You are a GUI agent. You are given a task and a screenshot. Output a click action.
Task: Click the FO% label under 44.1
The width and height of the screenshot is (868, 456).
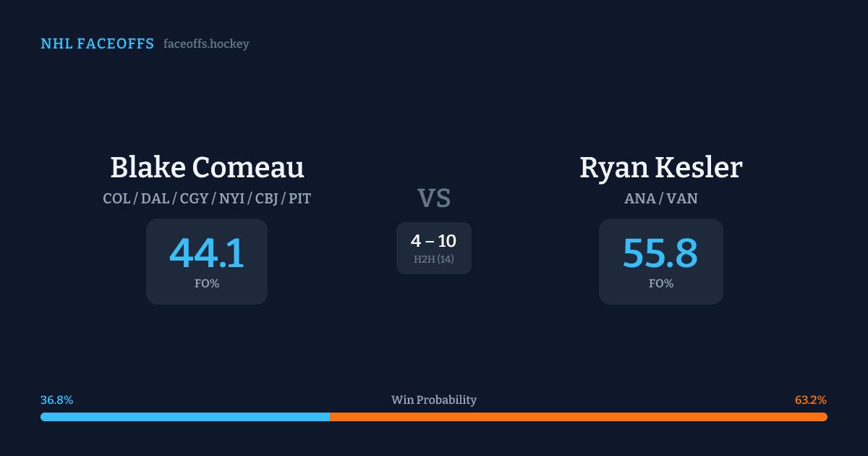pyautogui.click(x=207, y=284)
